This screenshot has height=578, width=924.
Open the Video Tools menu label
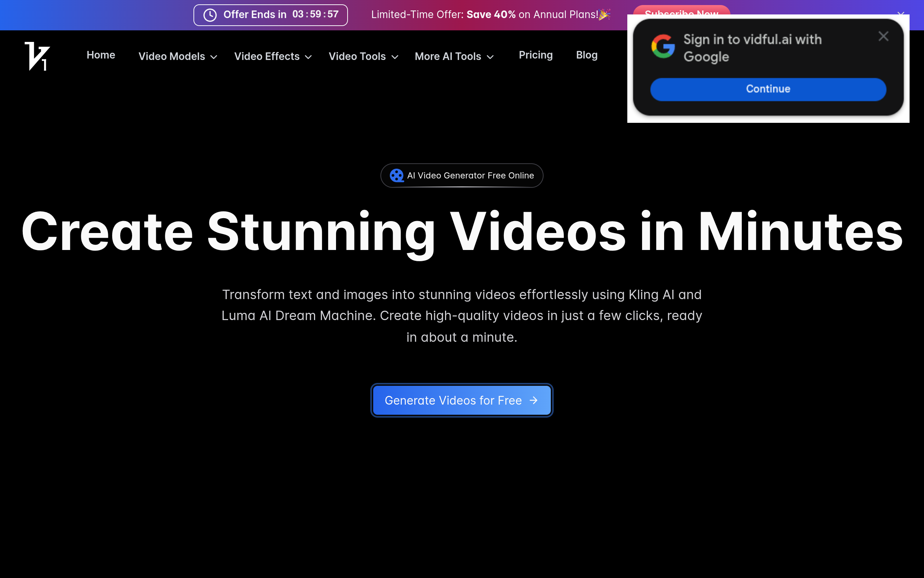357,56
